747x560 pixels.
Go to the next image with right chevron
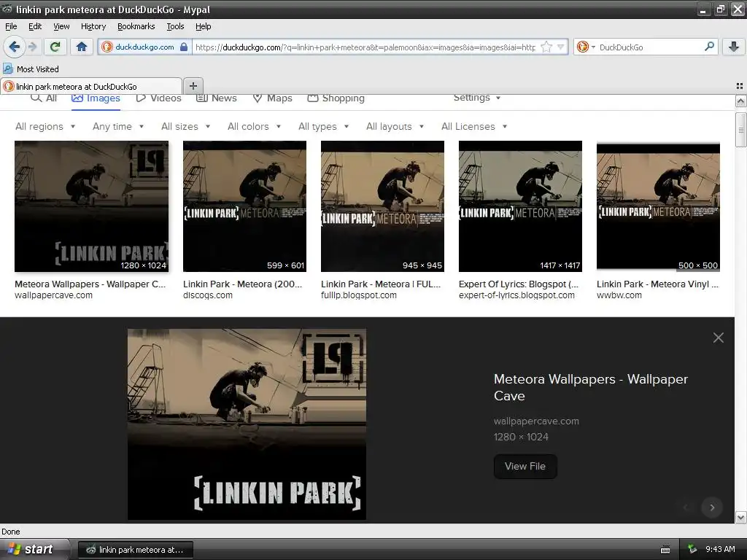tap(712, 507)
